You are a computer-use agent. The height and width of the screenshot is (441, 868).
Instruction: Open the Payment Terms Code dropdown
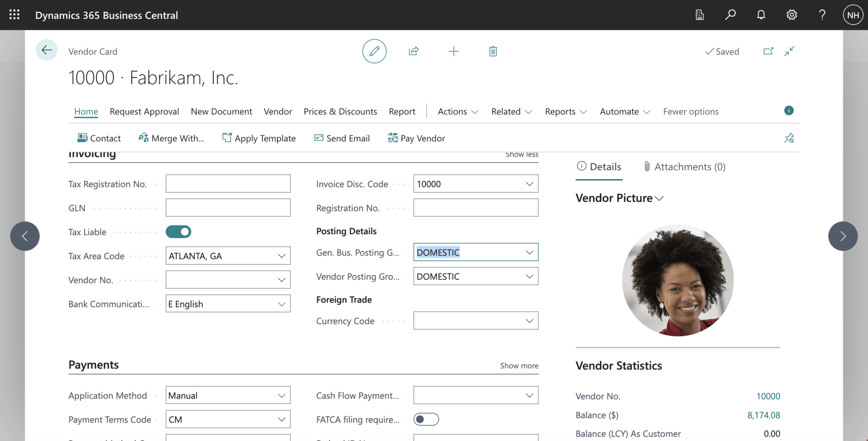click(x=282, y=420)
